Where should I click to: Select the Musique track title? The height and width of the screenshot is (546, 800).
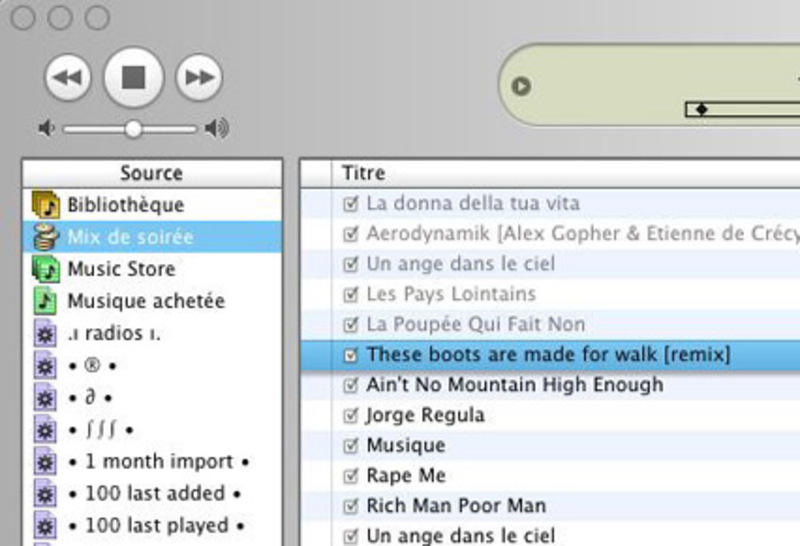406,445
